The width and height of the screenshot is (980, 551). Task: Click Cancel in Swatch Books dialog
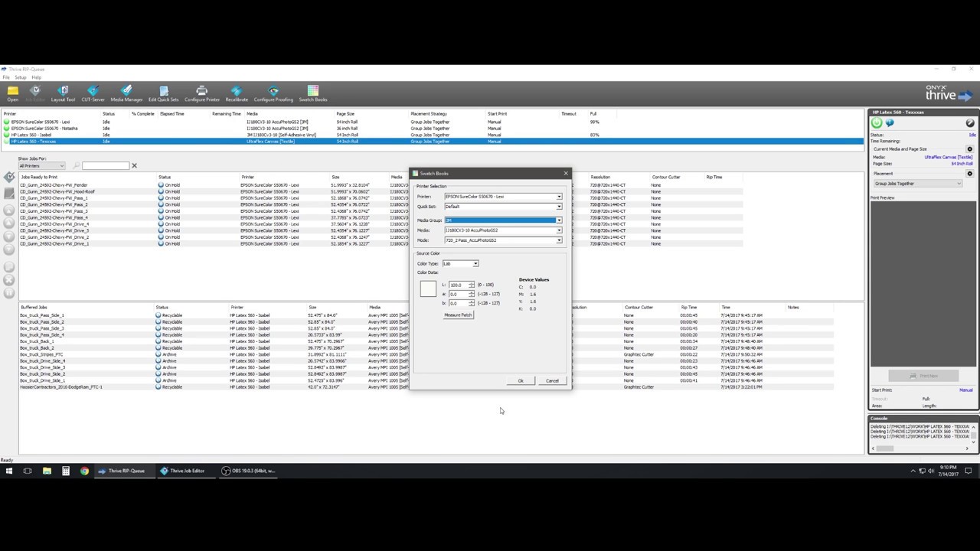click(552, 381)
